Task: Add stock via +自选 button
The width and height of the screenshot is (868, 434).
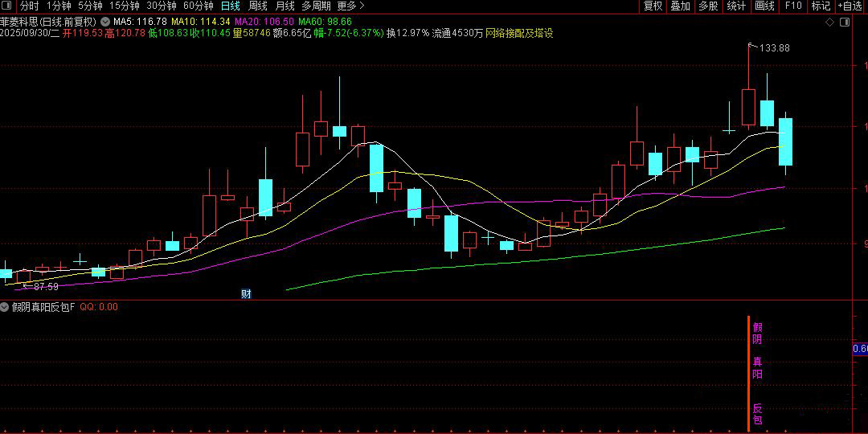Action: pyautogui.click(x=850, y=6)
